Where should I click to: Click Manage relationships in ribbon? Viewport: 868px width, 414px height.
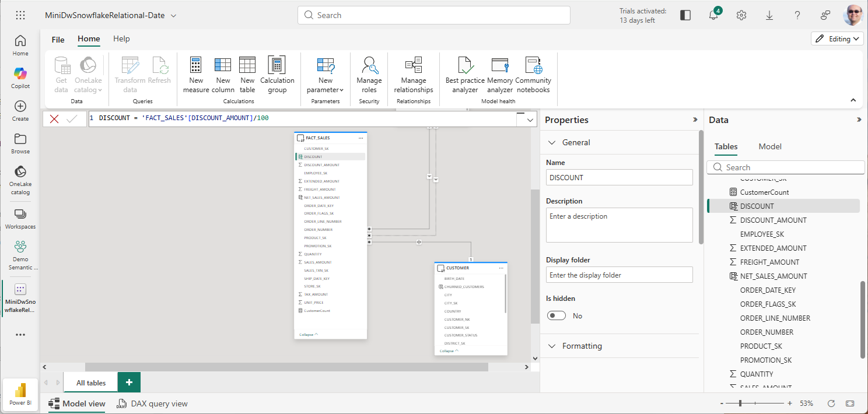click(x=413, y=65)
